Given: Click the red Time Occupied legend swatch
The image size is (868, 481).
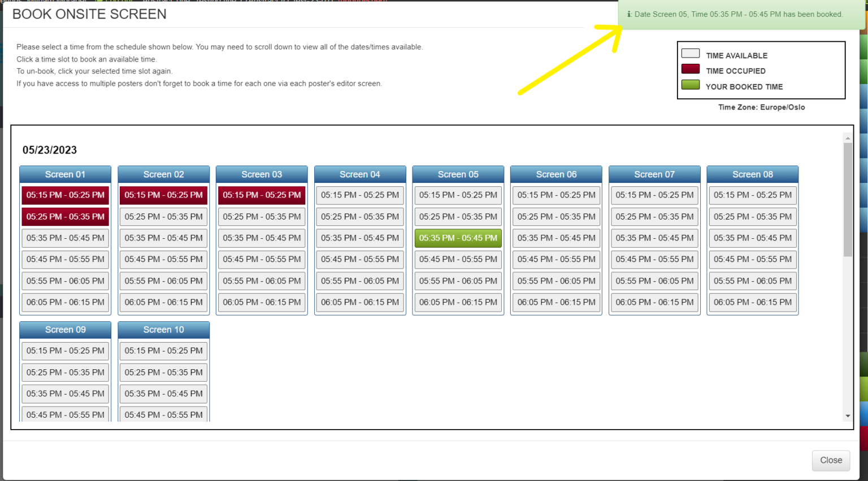Looking at the screenshot, I should 691,69.
